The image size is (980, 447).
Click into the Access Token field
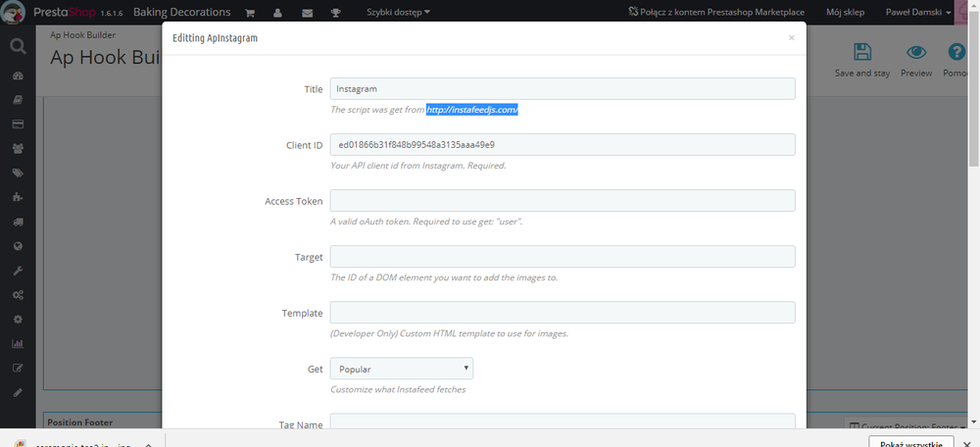click(x=562, y=201)
